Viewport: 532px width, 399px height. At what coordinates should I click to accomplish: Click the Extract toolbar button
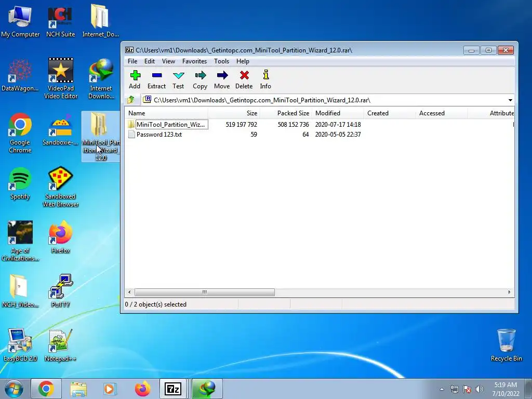(156, 79)
